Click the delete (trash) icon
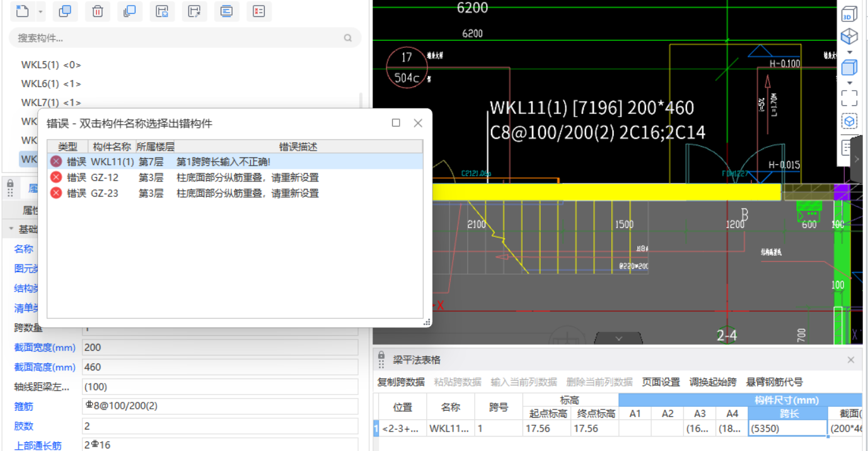868x451 pixels. point(98,11)
